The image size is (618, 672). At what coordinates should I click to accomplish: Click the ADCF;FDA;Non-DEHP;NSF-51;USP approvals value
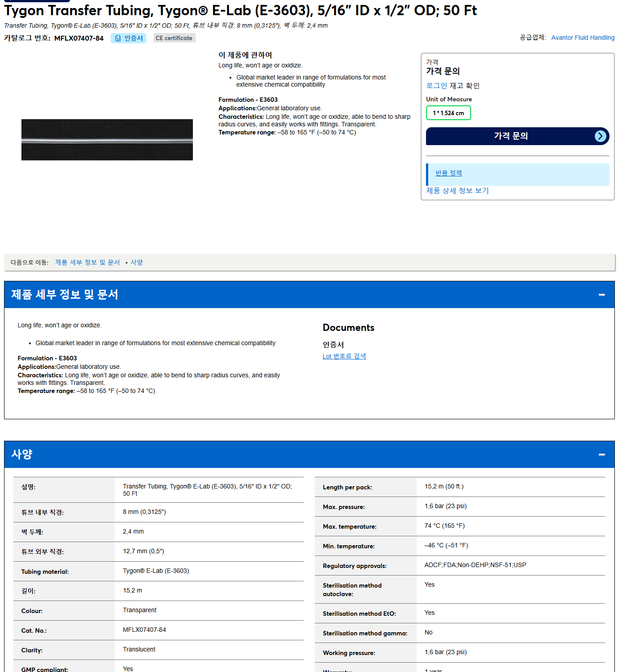(x=475, y=565)
